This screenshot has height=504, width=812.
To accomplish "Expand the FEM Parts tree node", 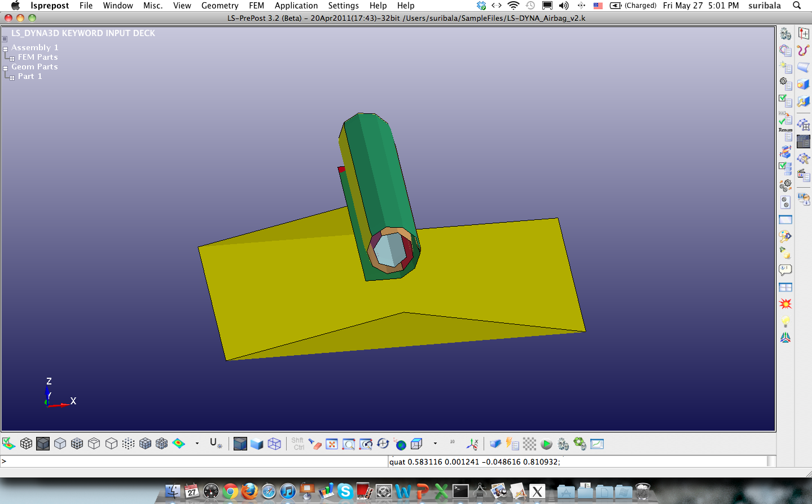I will coord(12,59).
